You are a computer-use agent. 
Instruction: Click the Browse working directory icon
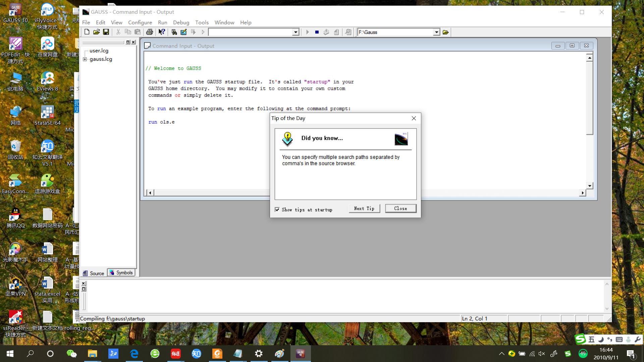pos(446,32)
